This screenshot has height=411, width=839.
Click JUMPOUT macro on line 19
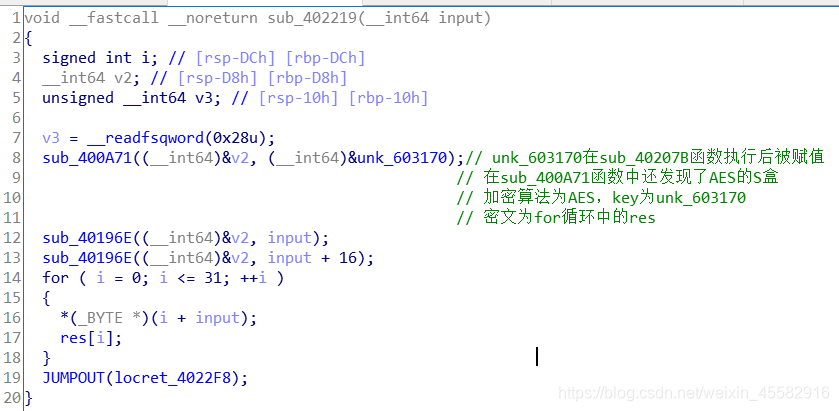point(73,378)
